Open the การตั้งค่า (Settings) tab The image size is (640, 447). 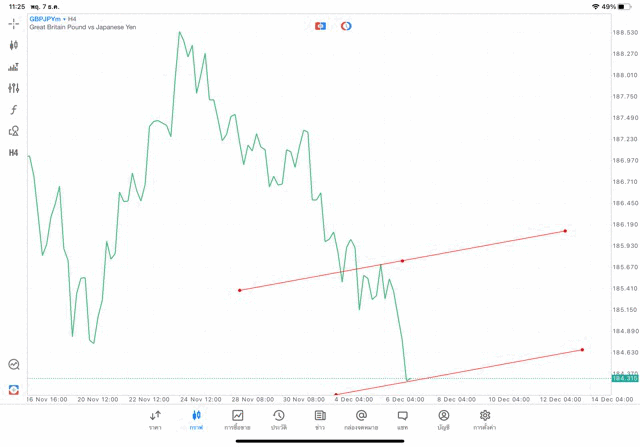pyautogui.click(x=485, y=420)
